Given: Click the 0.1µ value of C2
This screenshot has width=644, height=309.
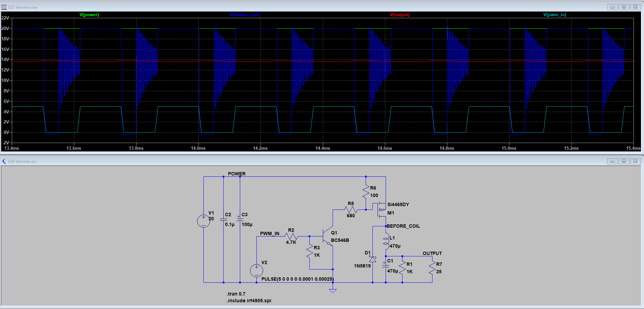Looking at the screenshot, I should (x=230, y=224).
